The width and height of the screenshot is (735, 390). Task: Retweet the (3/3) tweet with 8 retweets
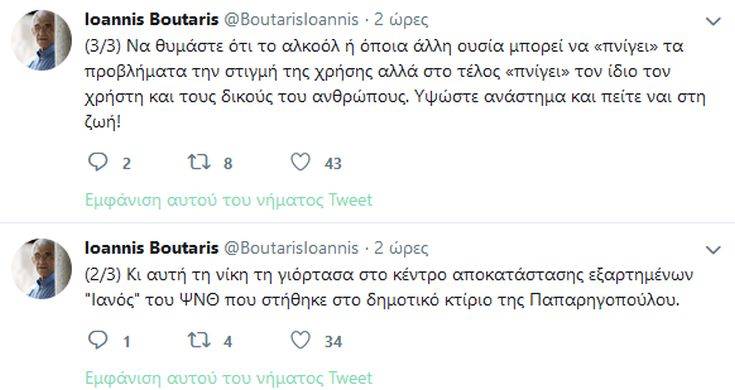point(199,162)
